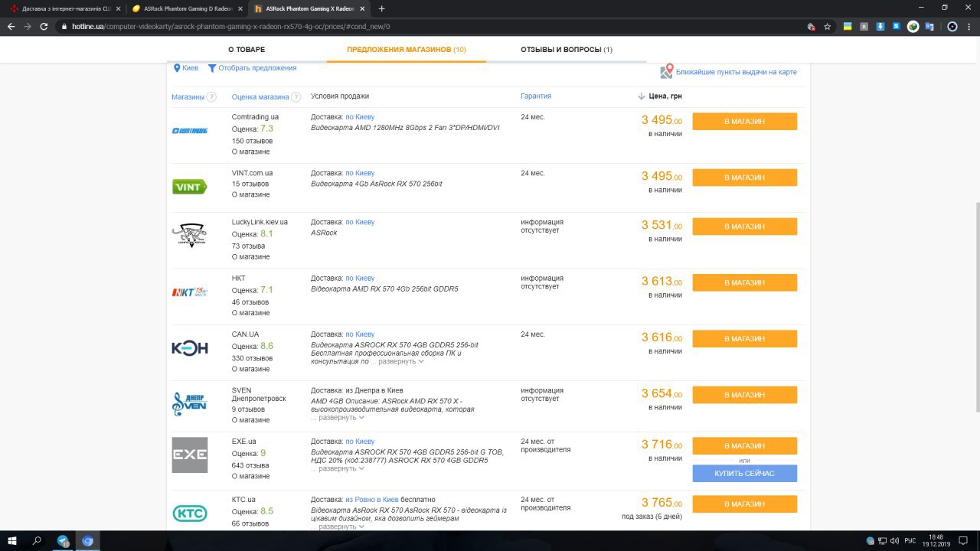
Task: Click из Ровно в Киев delivery link
Action: pos(371,500)
